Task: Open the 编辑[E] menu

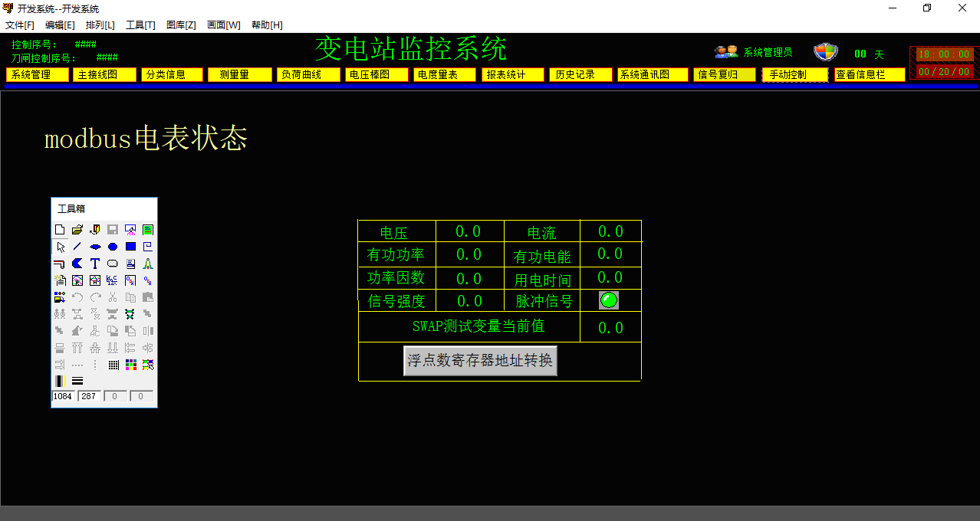Action: click(61, 25)
